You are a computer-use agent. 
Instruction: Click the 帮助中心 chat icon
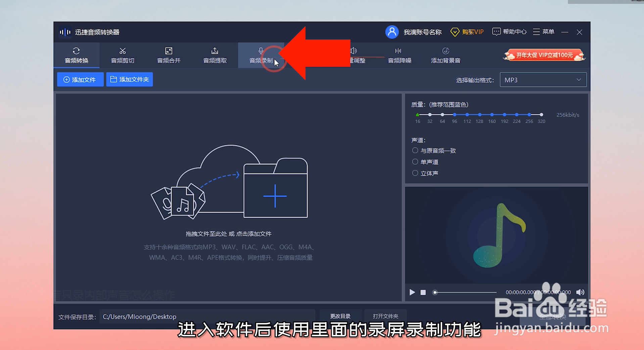pos(496,32)
